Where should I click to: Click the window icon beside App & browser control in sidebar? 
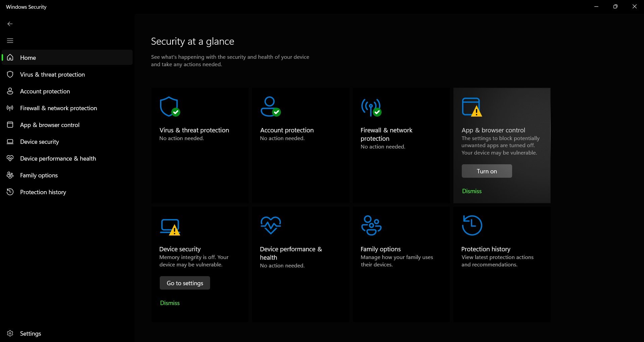pos(10,125)
